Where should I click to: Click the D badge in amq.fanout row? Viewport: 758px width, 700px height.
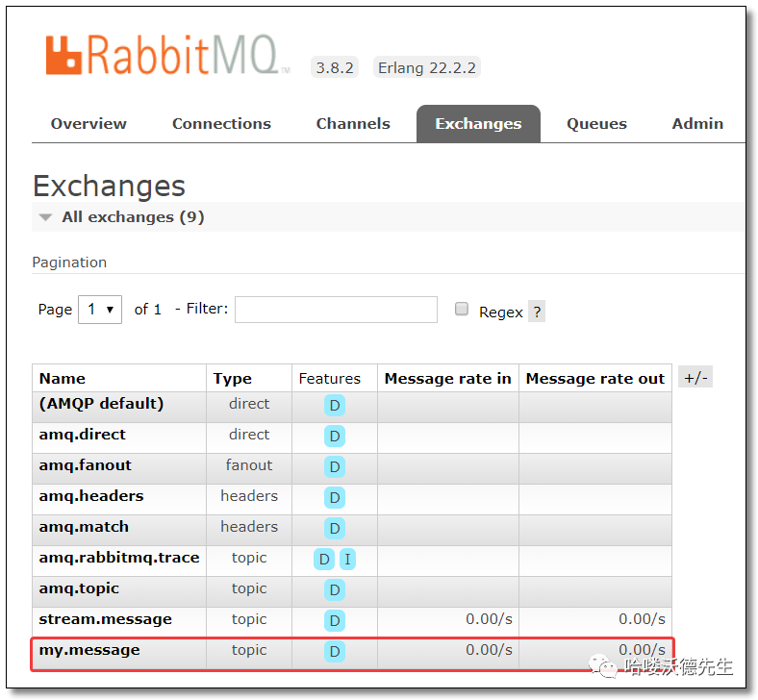tap(335, 466)
